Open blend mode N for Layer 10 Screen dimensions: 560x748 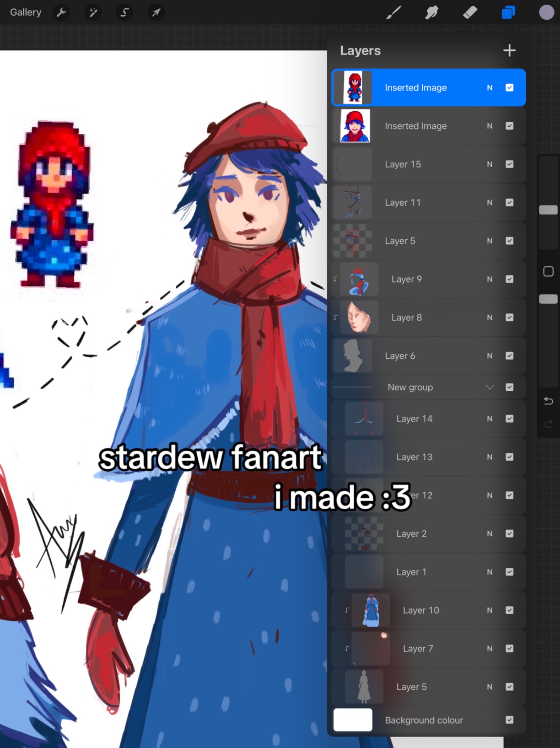pyautogui.click(x=490, y=610)
